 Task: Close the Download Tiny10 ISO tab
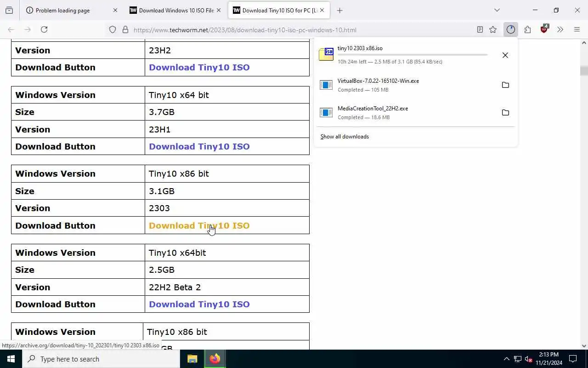point(322,10)
